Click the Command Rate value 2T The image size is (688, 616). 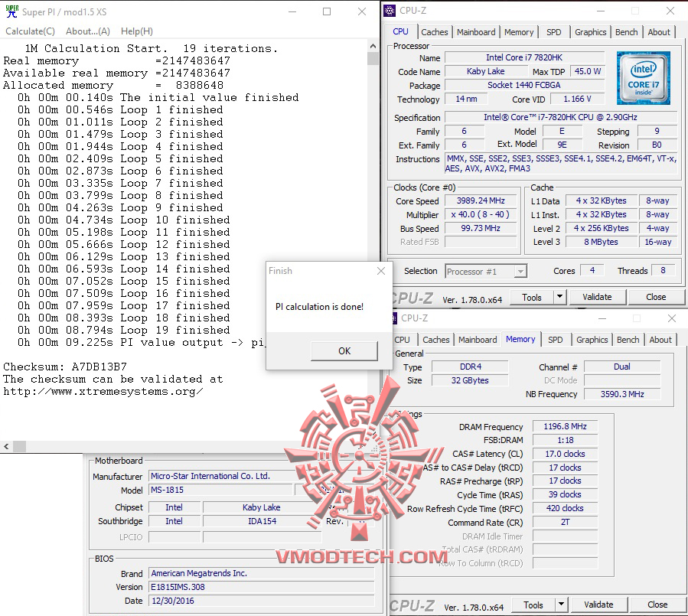[x=565, y=522]
